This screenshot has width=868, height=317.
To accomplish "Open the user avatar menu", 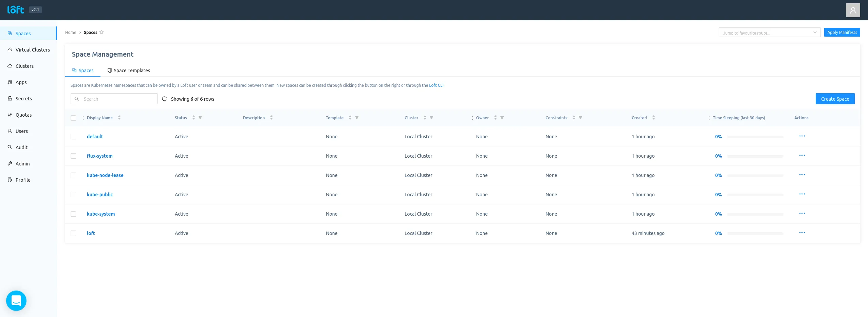I will click(853, 10).
